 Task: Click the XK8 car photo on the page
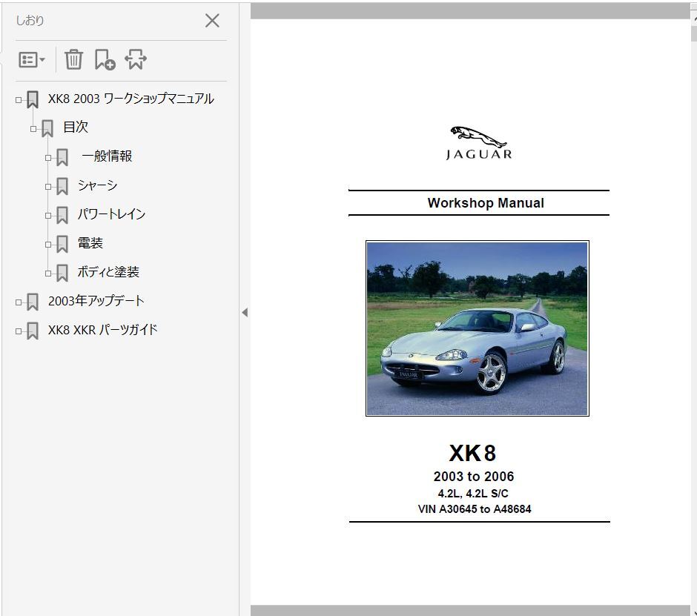click(x=478, y=328)
